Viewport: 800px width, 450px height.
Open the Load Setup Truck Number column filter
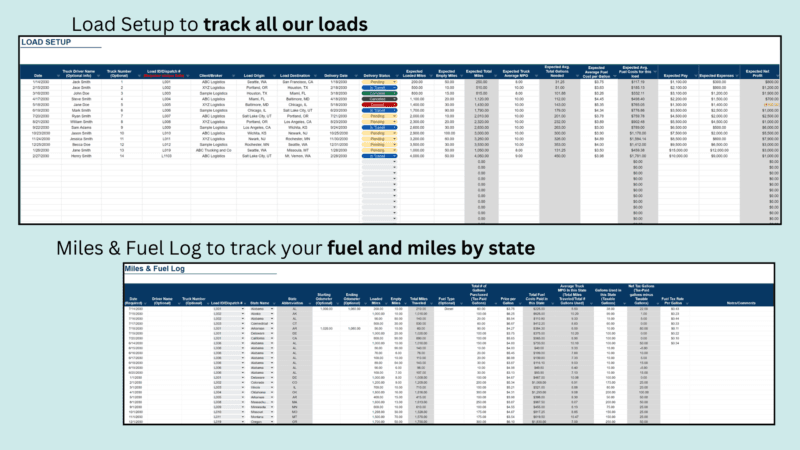[139, 76]
